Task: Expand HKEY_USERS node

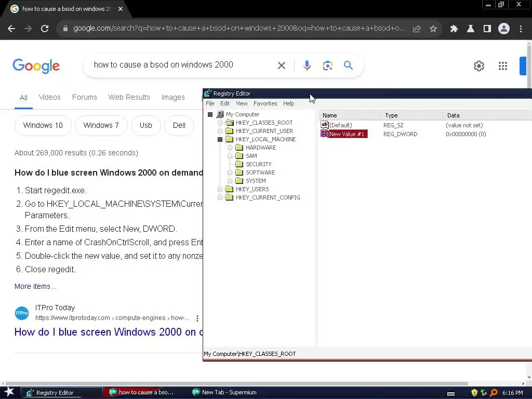Action: point(220,189)
